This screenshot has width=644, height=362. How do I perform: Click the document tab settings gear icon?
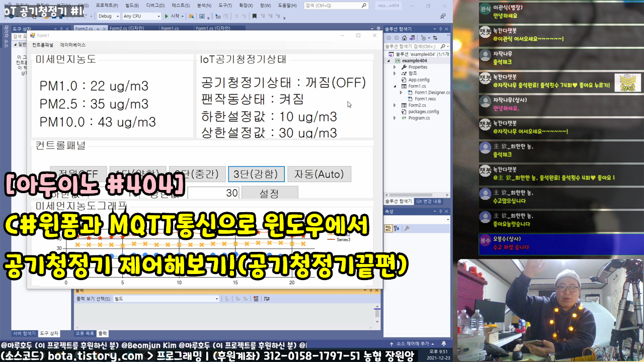click(378, 29)
